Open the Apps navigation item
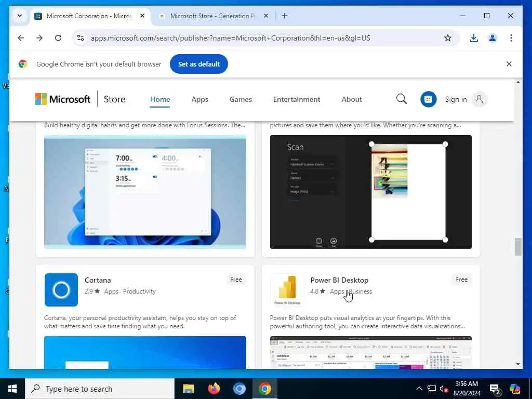Screen dimensions: 532x399 [199, 99]
